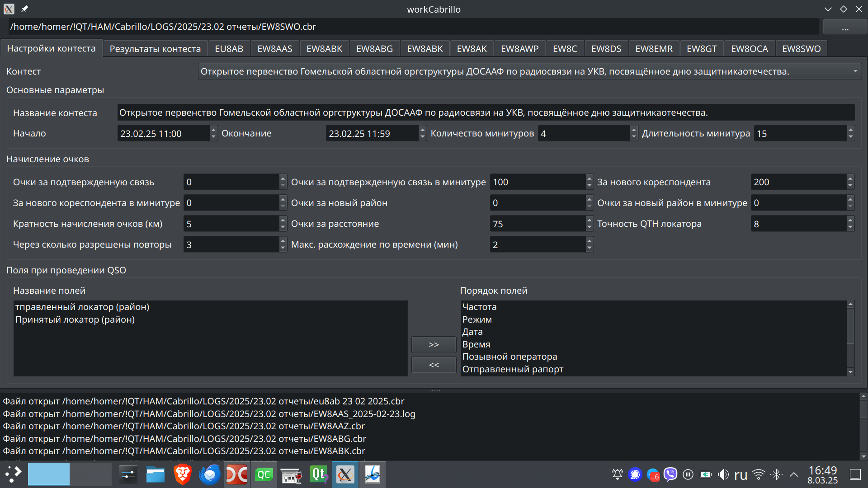Switch to Результаты контеста tab
This screenshot has width=868, height=488.
pyautogui.click(x=155, y=49)
